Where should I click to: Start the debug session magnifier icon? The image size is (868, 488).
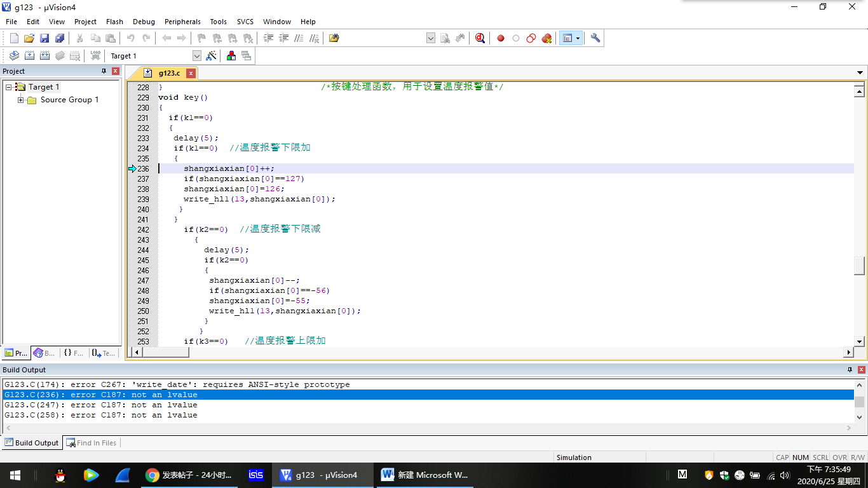point(480,38)
